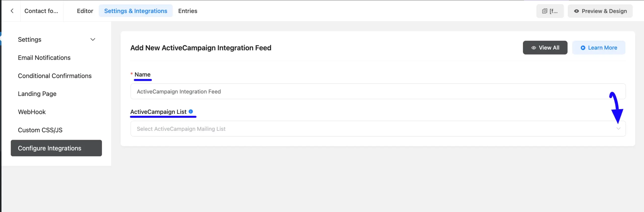The height and width of the screenshot is (212, 644).
Task: Click the back arrow to exit form editing
Action: [x=12, y=11]
